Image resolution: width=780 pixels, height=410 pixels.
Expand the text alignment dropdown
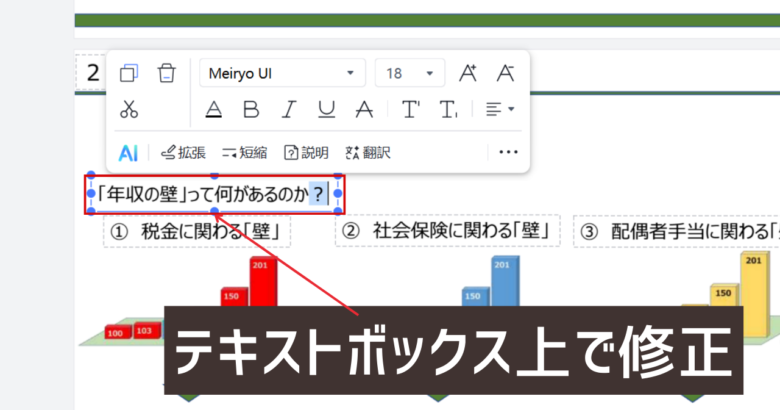pos(499,109)
